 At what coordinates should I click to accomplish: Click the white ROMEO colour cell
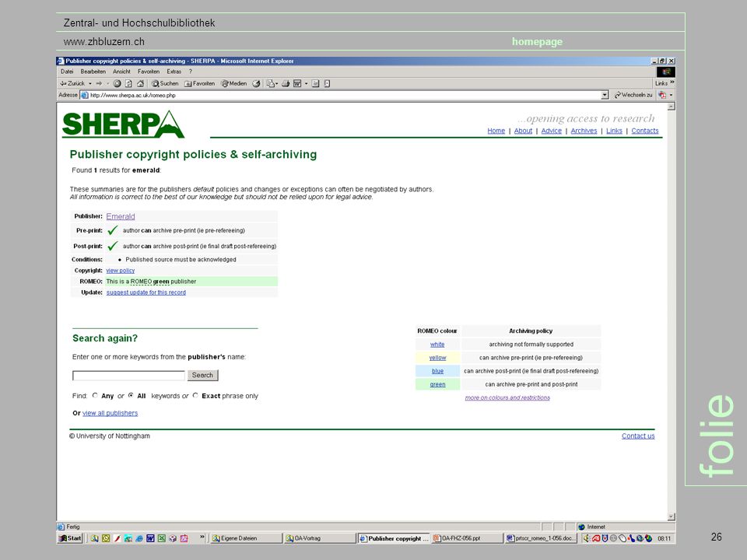[437, 345]
